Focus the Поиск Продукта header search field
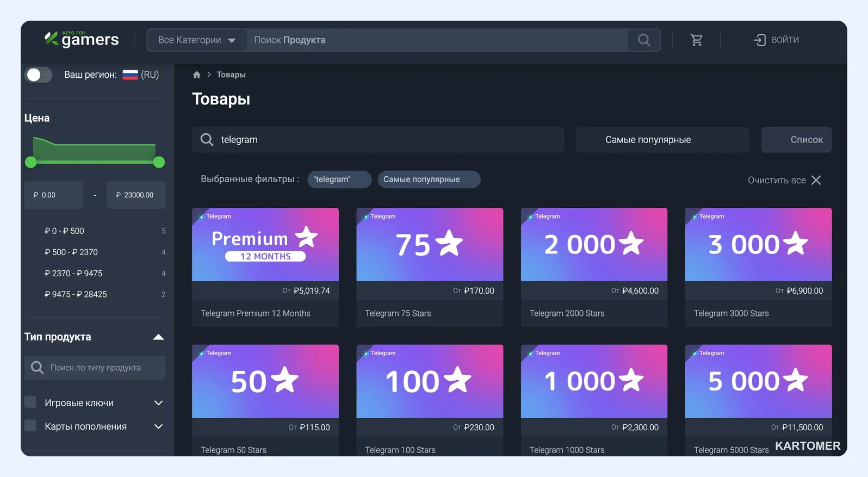Image resolution: width=868 pixels, height=477 pixels. 438,40
